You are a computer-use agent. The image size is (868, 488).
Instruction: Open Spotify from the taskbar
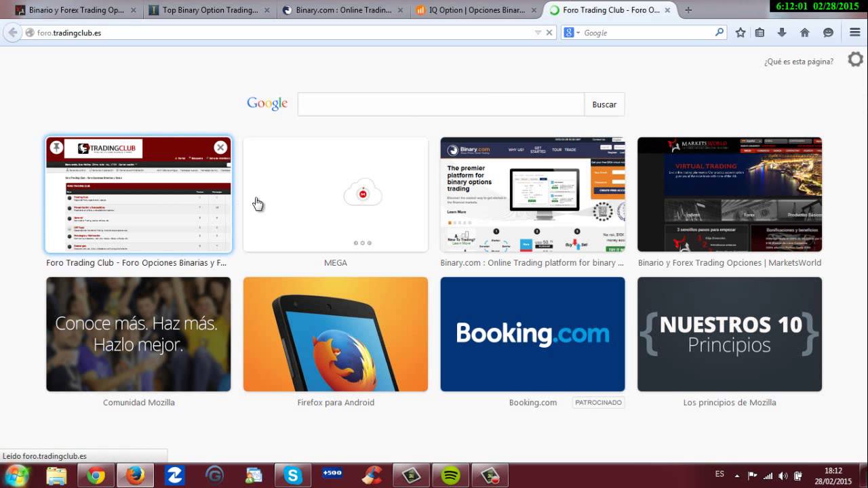pos(450,476)
